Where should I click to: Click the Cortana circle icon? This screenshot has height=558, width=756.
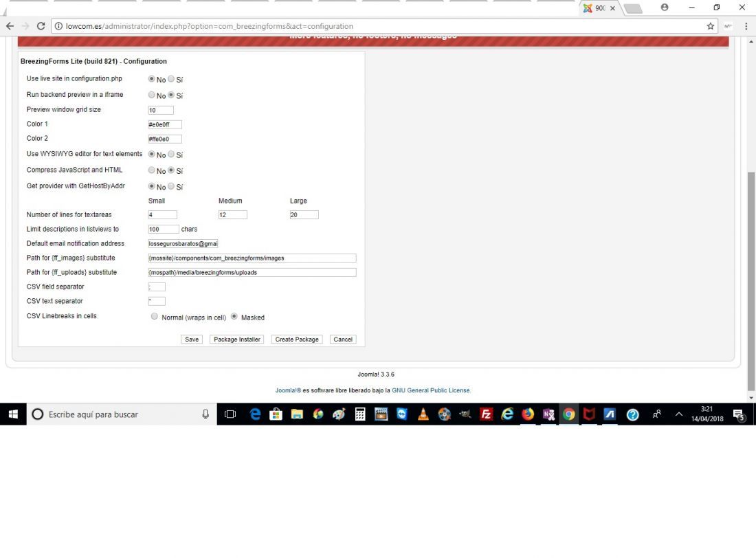[x=38, y=414]
